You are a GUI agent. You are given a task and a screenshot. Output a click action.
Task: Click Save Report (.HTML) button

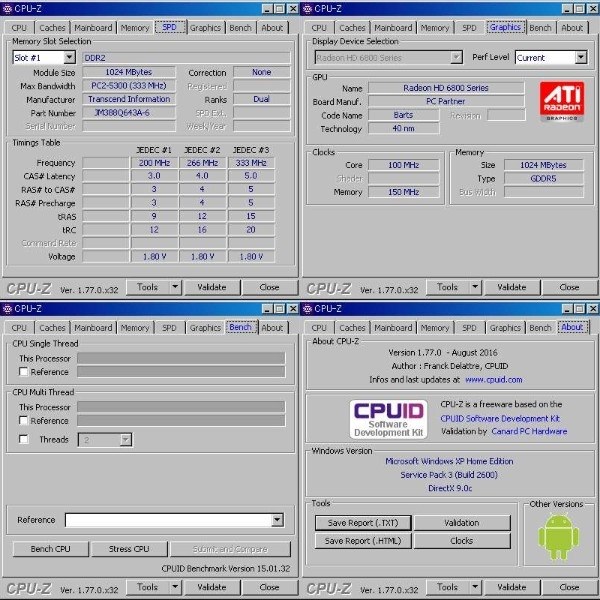[x=363, y=541]
